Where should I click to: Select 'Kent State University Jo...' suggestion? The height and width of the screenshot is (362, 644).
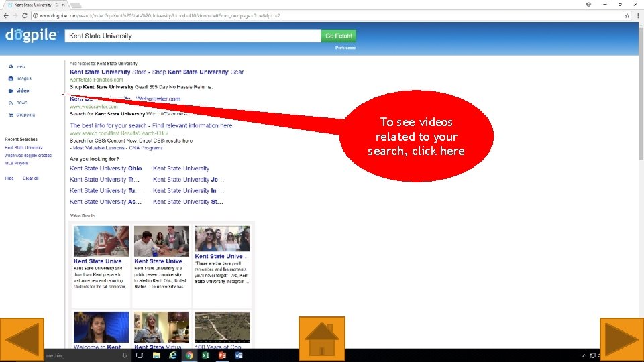click(x=188, y=180)
